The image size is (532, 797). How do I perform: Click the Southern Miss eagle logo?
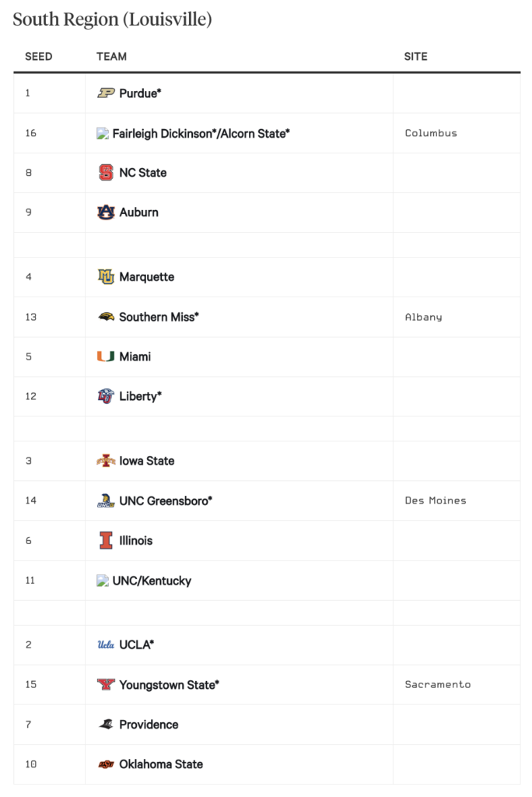pyautogui.click(x=106, y=317)
